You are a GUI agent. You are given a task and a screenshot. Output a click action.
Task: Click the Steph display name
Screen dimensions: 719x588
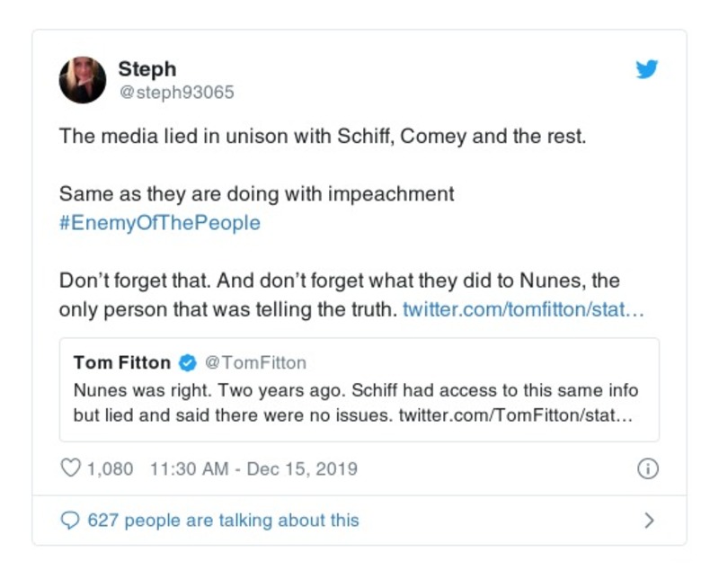[x=147, y=69]
